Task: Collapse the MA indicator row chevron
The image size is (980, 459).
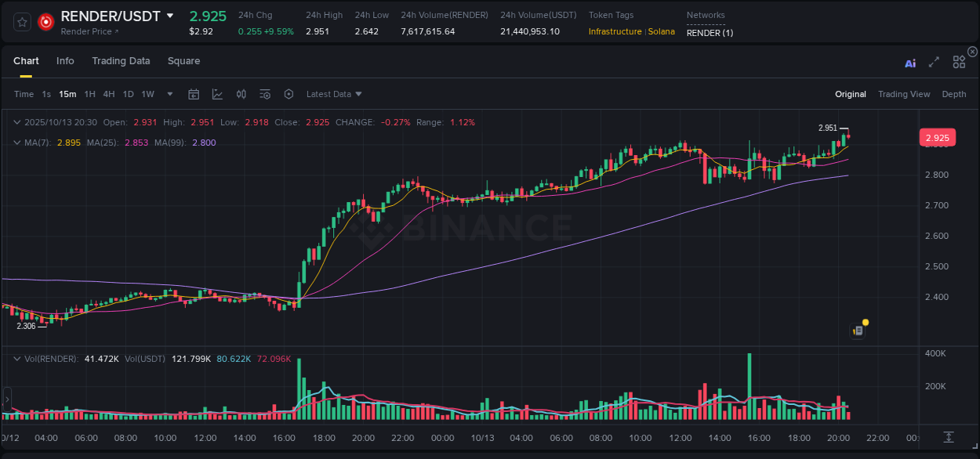Action: (17, 143)
